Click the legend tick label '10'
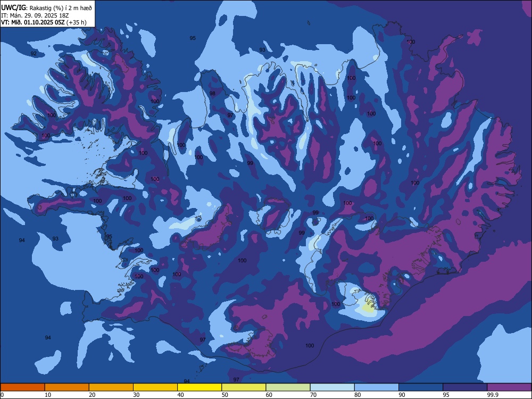532x399 pixels. pyautogui.click(x=48, y=395)
